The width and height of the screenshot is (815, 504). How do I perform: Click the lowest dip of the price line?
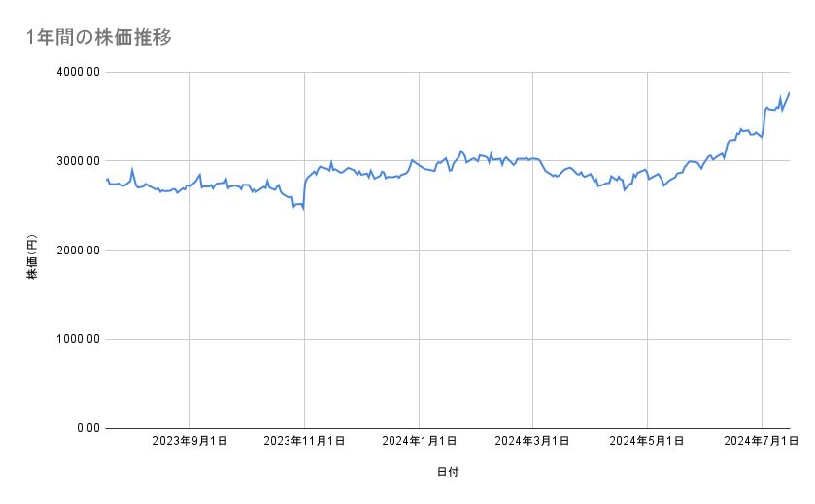[304, 209]
